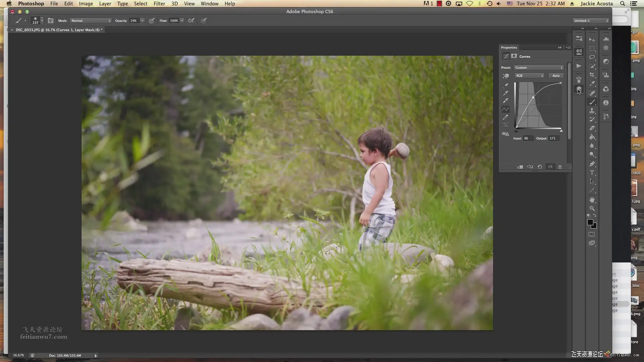The width and height of the screenshot is (644, 362).
Task: Toggle airbrush build-up mode in options bar
Action: [191, 21]
